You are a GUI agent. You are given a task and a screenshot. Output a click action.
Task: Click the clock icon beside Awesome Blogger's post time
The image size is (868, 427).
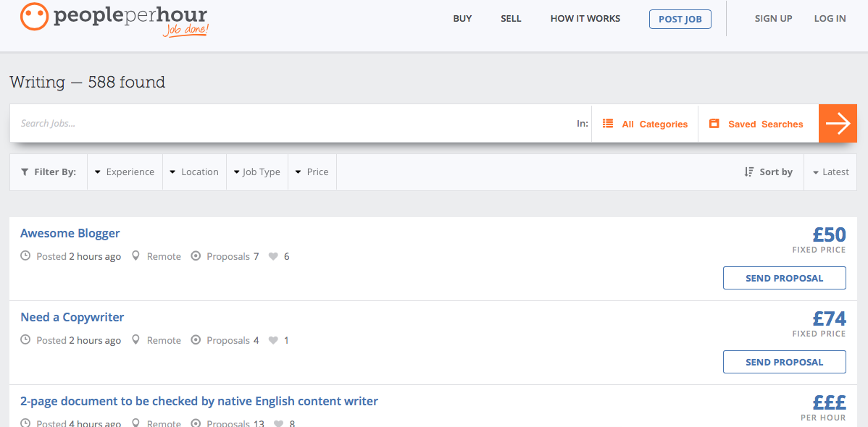(24, 255)
